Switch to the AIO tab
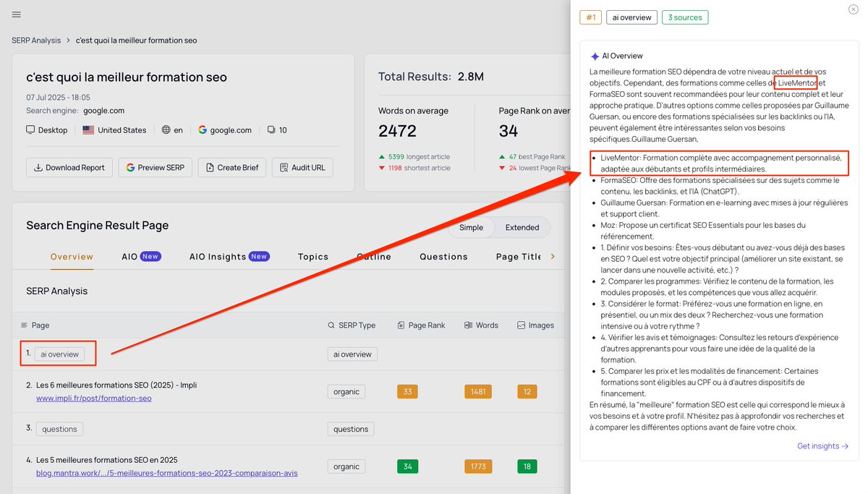868x494 pixels. click(x=141, y=257)
